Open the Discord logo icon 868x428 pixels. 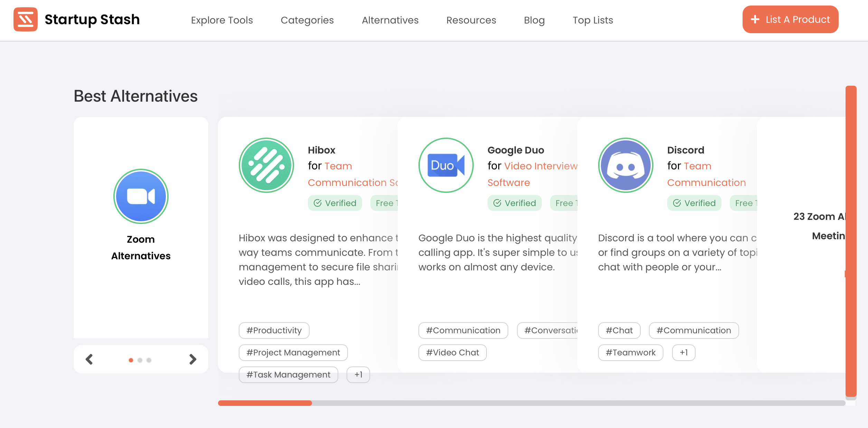tap(626, 165)
